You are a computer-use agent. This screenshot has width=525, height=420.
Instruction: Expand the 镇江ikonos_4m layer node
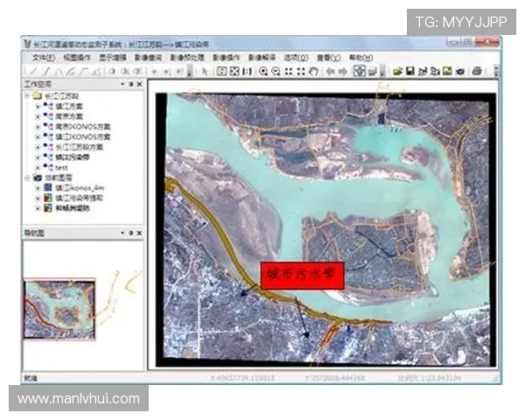point(38,188)
